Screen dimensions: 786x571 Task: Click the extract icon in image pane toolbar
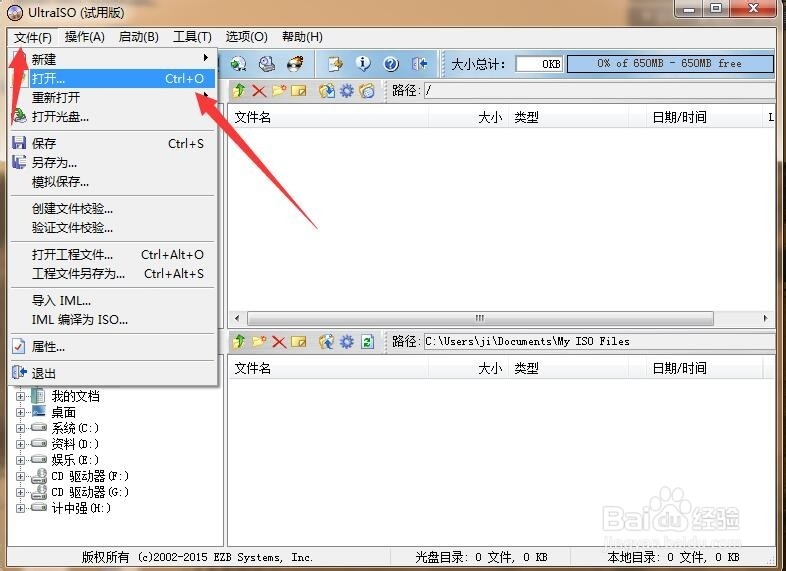(x=327, y=91)
